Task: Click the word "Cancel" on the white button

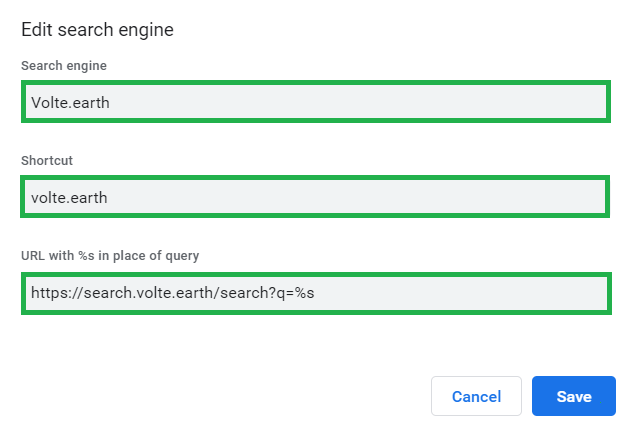Action: 476,397
